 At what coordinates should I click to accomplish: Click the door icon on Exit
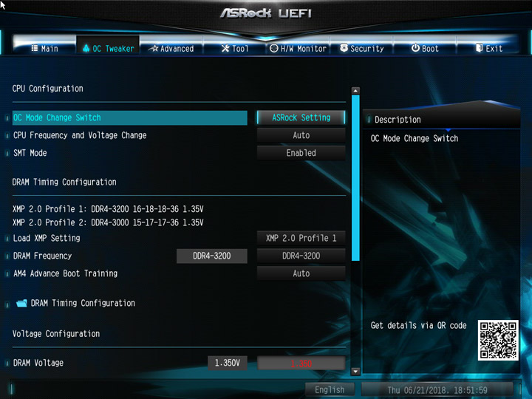coord(479,48)
